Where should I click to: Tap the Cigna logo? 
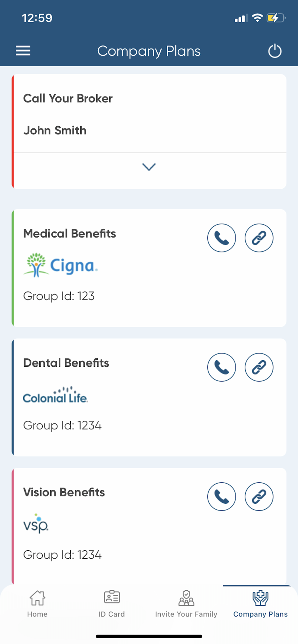click(61, 265)
